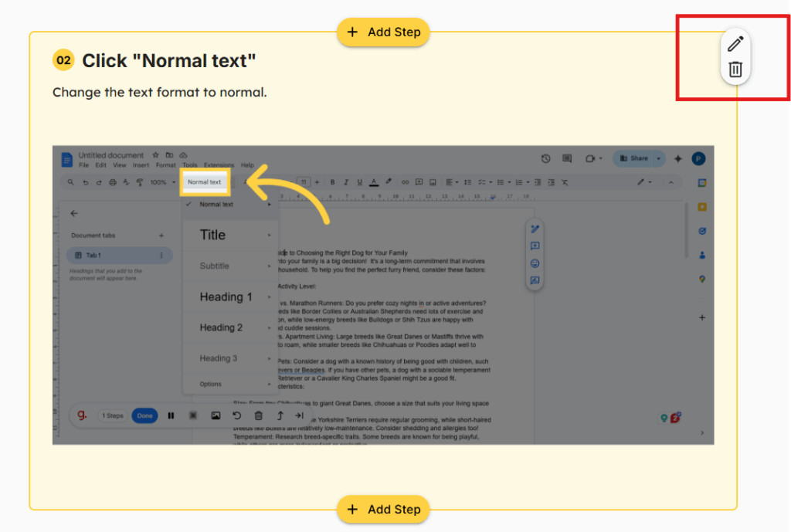The image size is (791, 532).
Task: Open the Meet video camera dropdown
Action: click(593, 159)
